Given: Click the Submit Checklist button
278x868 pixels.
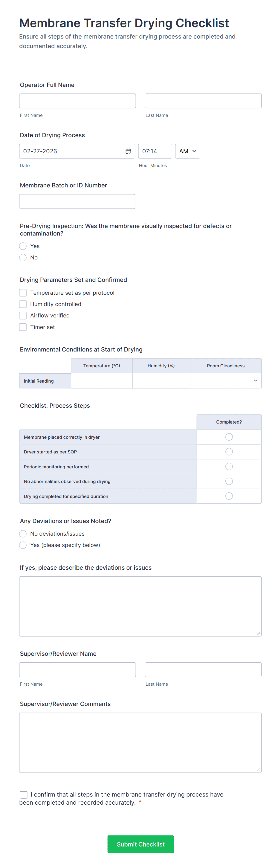Looking at the screenshot, I should coord(140,844).
